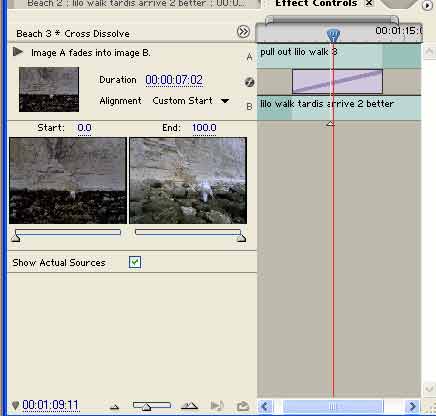
Task: Play the Cross Dissolve transition preview
Action: click(18, 52)
